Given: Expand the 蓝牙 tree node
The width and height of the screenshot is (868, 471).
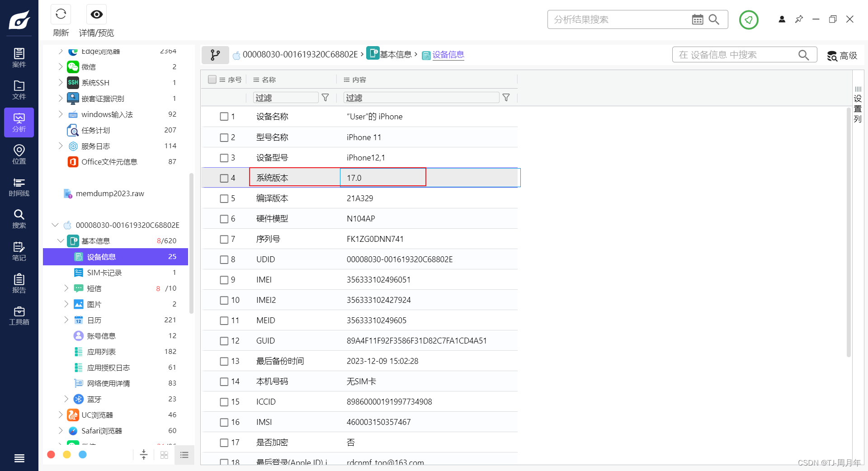Looking at the screenshot, I should coord(66,399).
